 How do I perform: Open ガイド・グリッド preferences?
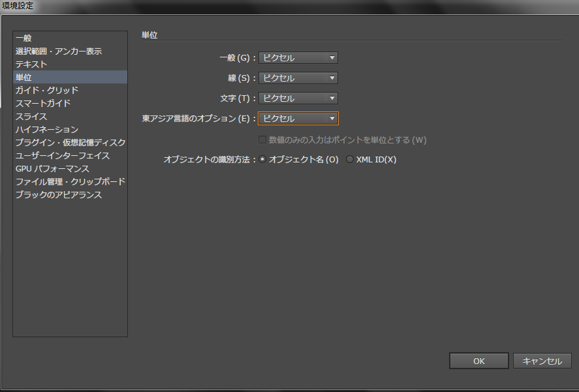[70, 90]
